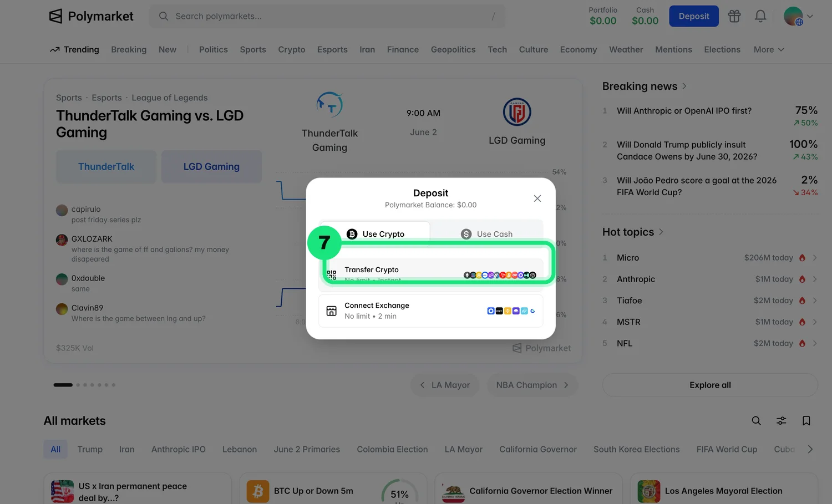
Task: Select the All filter tab
Action: point(55,449)
